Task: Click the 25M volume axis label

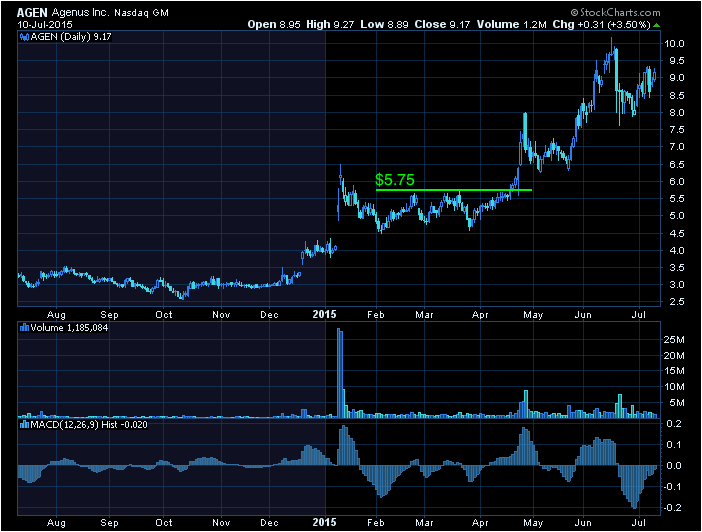Action: (x=675, y=339)
